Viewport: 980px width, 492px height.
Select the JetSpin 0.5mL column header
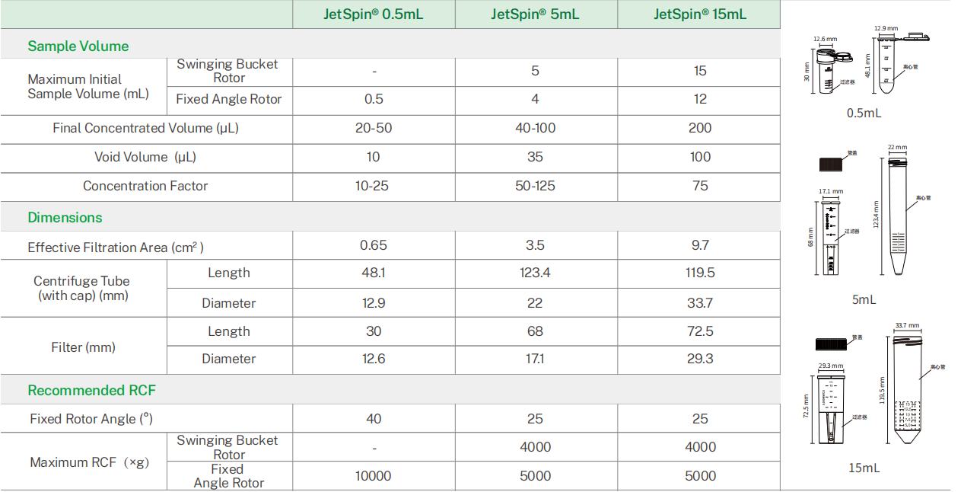coord(374,14)
